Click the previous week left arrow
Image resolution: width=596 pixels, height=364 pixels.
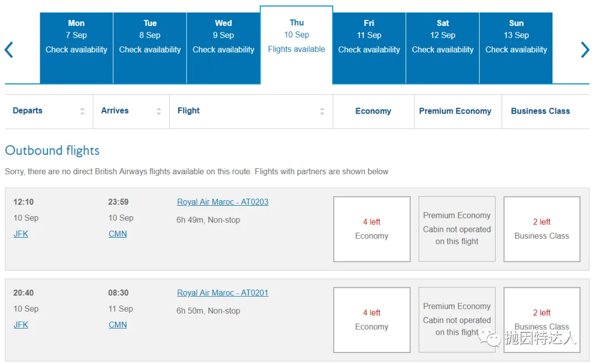point(9,50)
